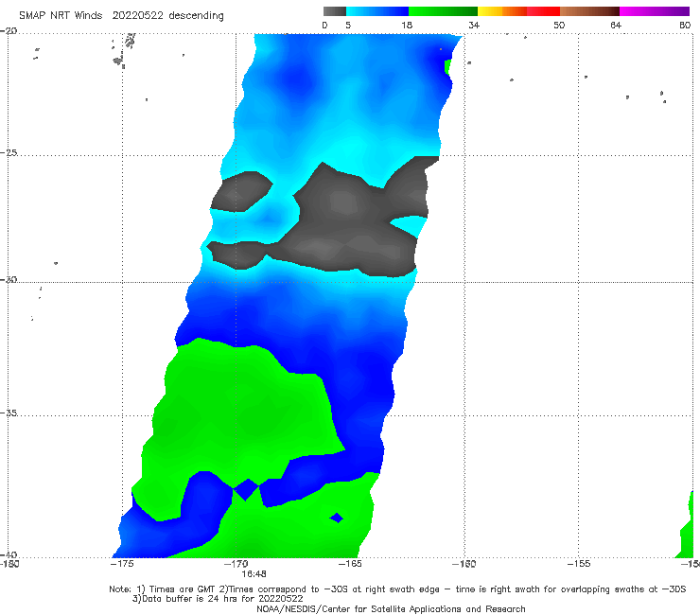
Task: Click the brown segment of the color bar
Action: [589, 11]
